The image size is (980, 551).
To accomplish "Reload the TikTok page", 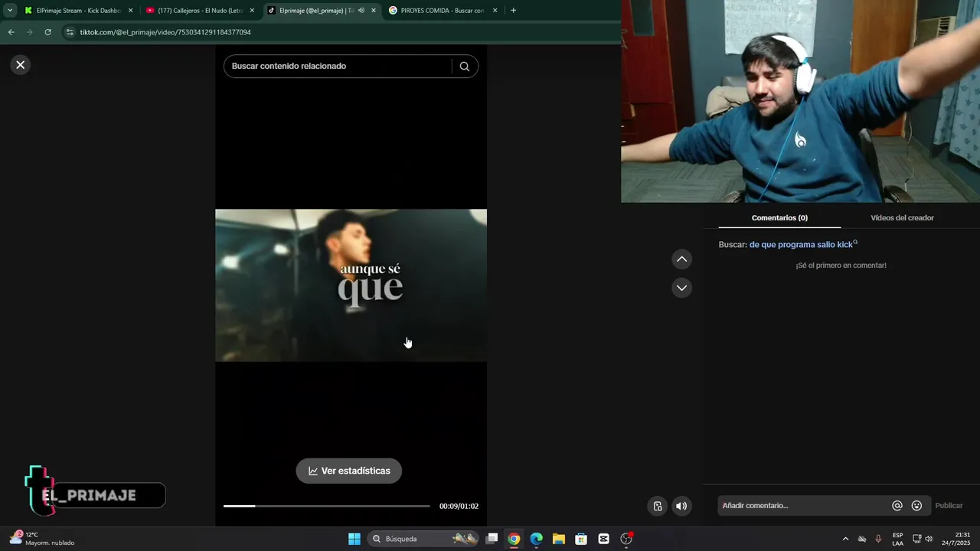I will click(47, 32).
